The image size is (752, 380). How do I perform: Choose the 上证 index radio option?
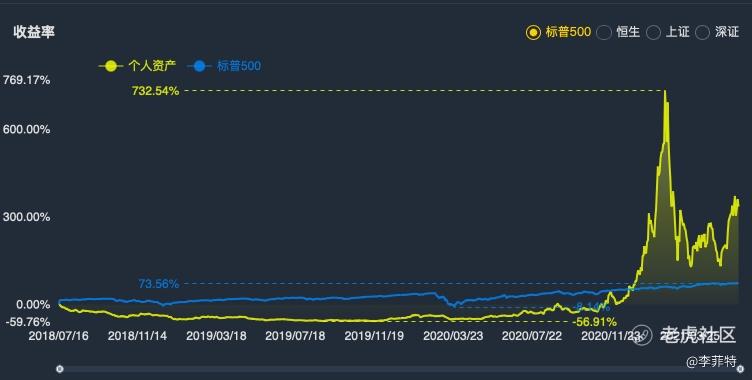tap(653, 32)
